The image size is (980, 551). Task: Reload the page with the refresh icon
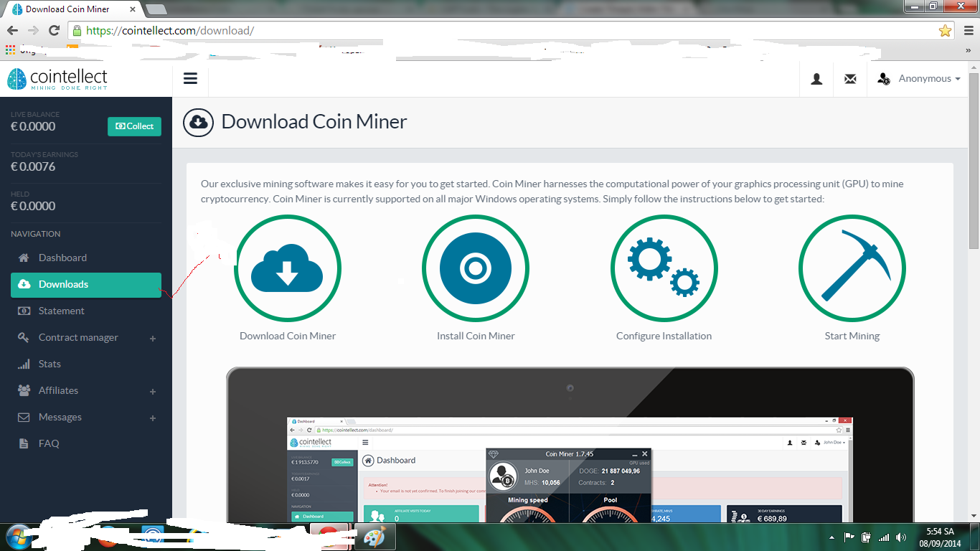click(x=54, y=30)
